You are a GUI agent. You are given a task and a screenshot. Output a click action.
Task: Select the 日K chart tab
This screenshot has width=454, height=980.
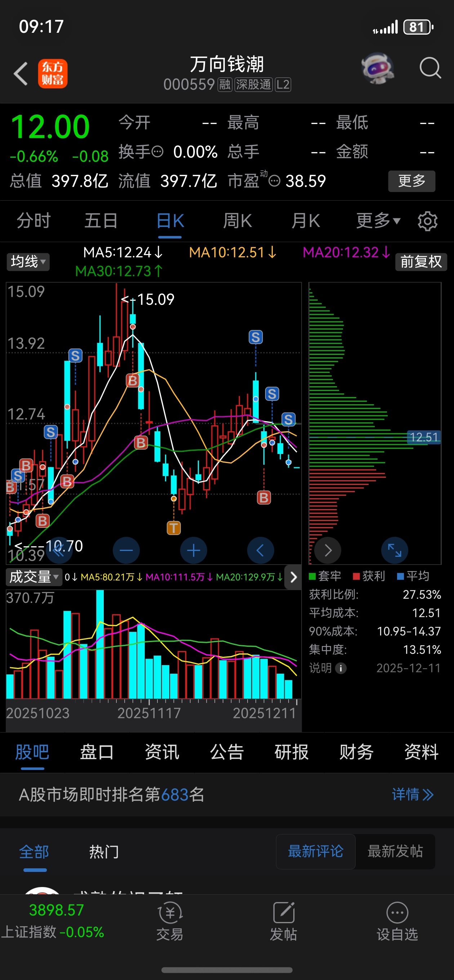point(170,220)
